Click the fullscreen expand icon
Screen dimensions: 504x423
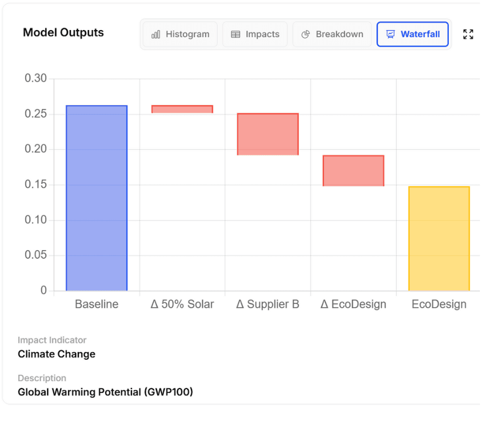click(468, 34)
